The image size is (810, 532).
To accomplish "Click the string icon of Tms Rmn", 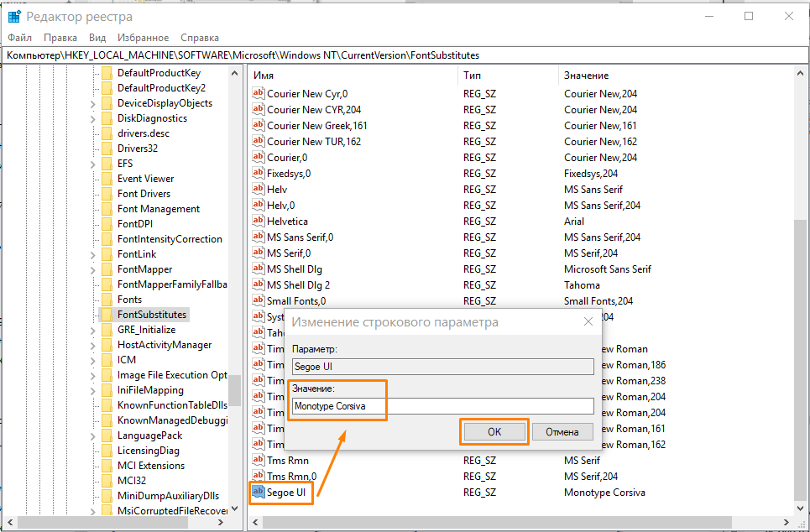I will click(x=259, y=460).
